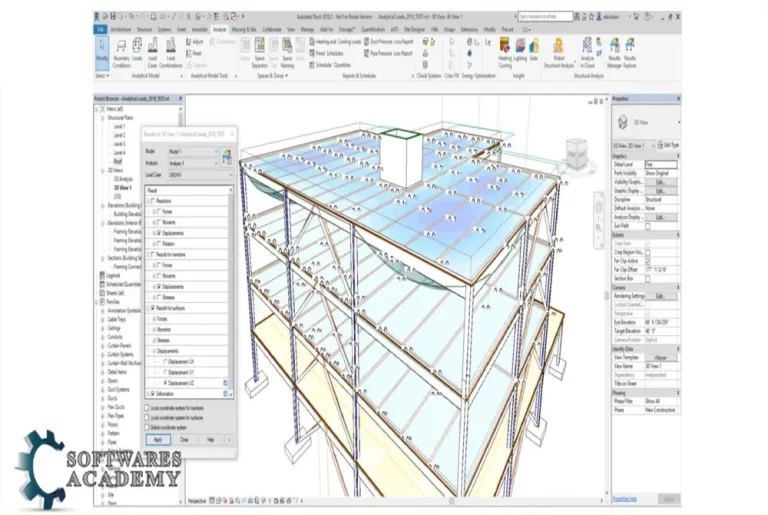Viewport: 768px width, 515px height.
Task: Select Displacement UZ radio option
Action: [x=165, y=383]
